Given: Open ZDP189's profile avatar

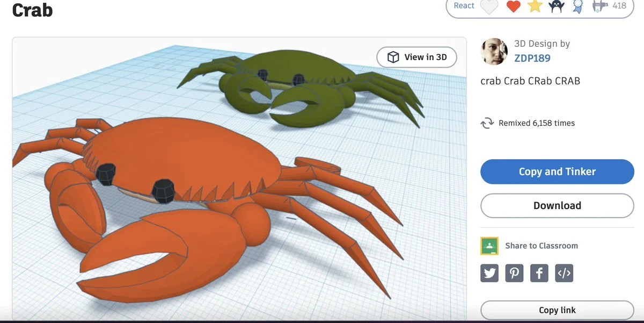Looking at the screenshot, I should click(x=494, y=52).
